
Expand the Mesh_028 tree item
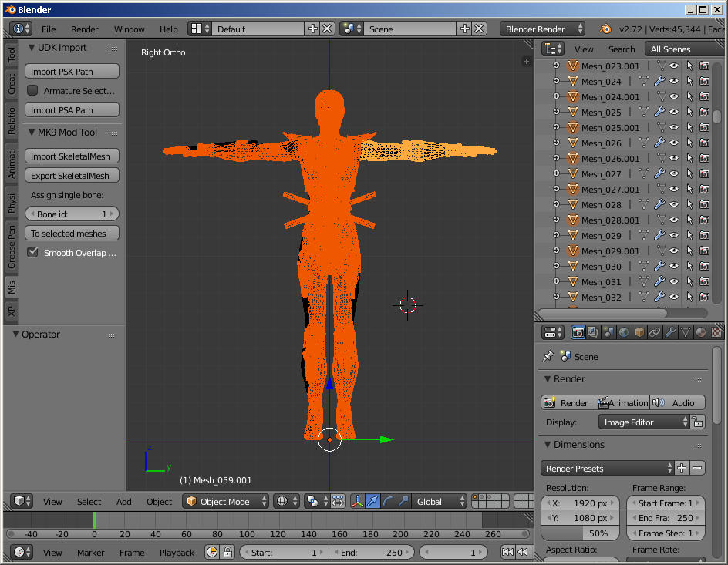pyautogui.click(x=556, y=204)
